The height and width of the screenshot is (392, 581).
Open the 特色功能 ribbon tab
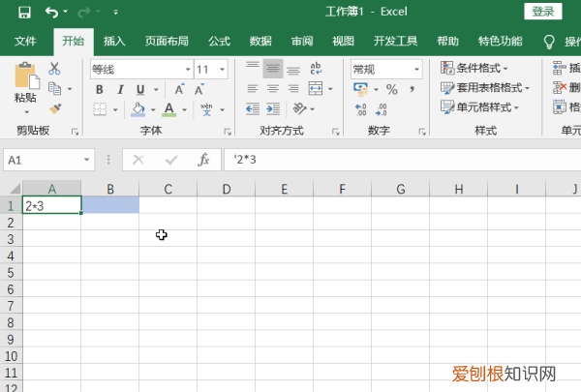[500, 41]
